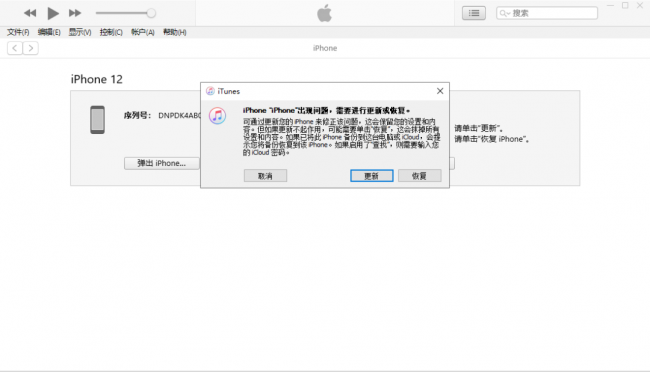Screen dimensions: 650x372
Task: Open the 编辑(E) menu
Action: click(x=49, y=32)
